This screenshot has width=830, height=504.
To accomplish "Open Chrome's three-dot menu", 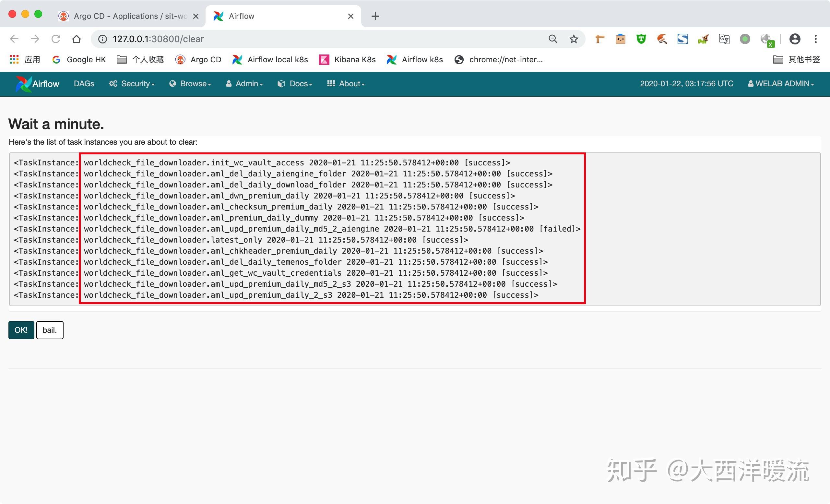I will click(x=815, y=39).
